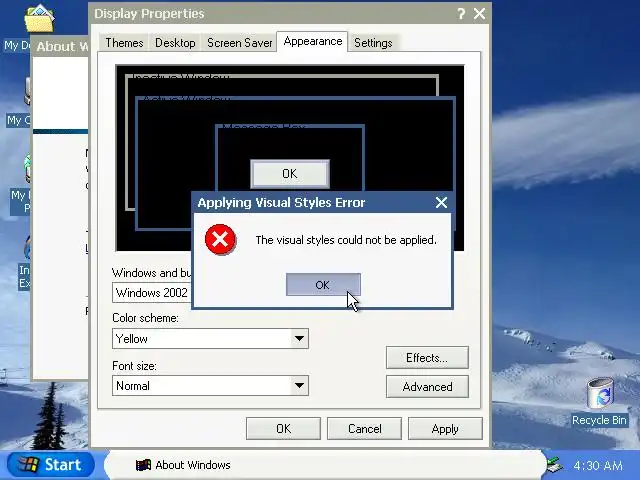Click the Advanced button
This screenshot has height=480, width=640.
(x=427, y=387)
